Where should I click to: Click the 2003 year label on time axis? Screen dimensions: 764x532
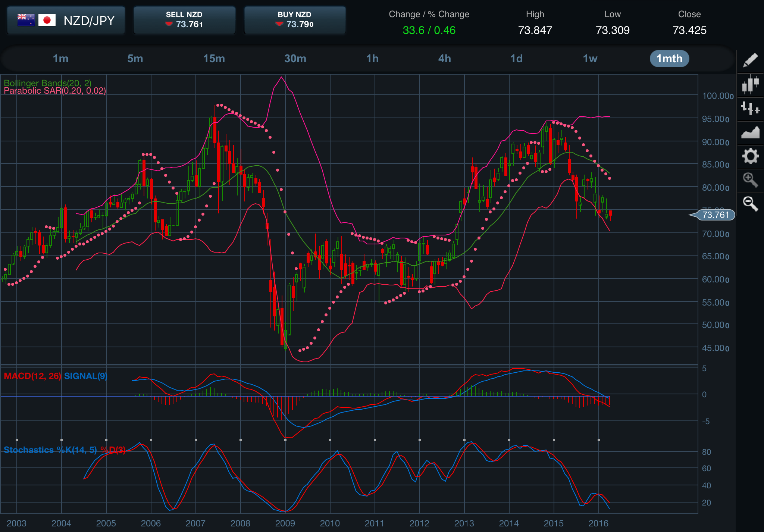[x=16, y=523]
